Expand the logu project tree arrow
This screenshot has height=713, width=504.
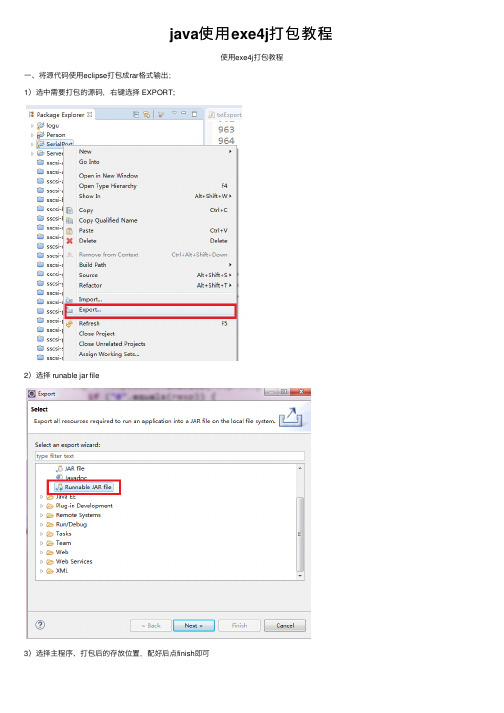[32, 126]
